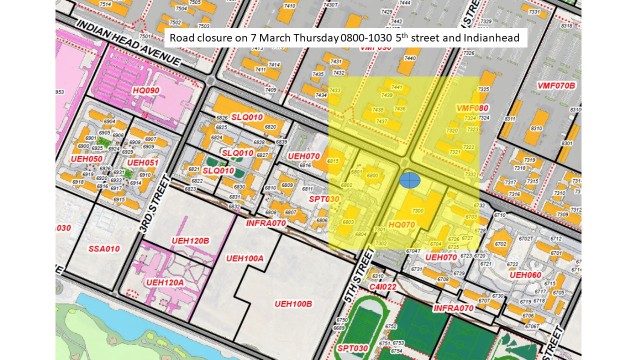Click the road closure notice text box
This screenshot has width=640, height=360.
point(345,38)
